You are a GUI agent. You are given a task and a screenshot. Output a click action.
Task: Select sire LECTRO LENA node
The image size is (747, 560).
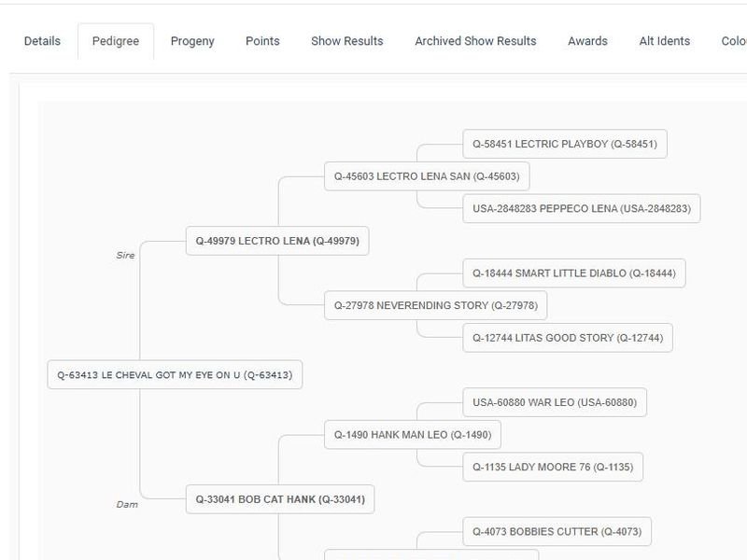click(277, 241)
